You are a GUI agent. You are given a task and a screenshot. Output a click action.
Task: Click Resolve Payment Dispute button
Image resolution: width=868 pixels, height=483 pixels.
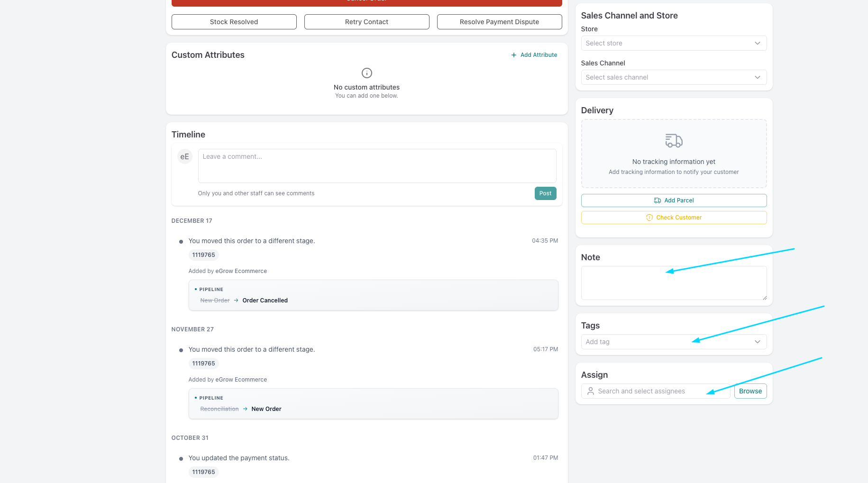coord(499,22)
